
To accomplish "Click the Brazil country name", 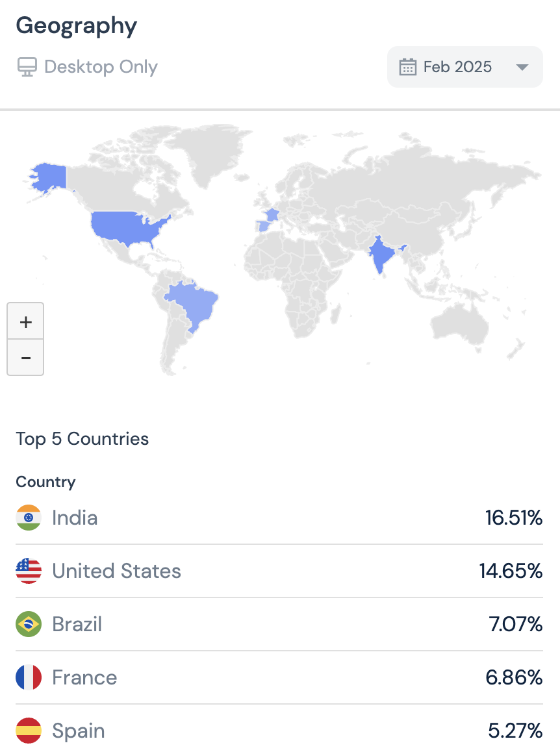I will pos(77,624).
